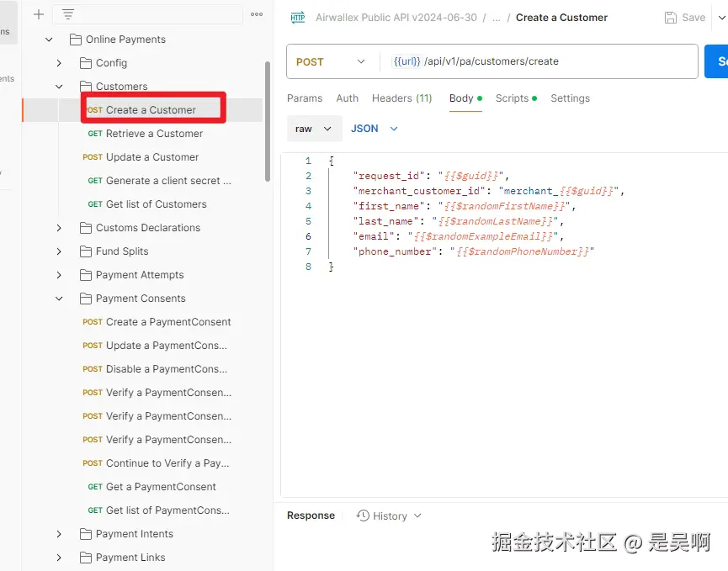Click the Config folder icon
This screenshot has width=728, height=571.
pos(86,62)
